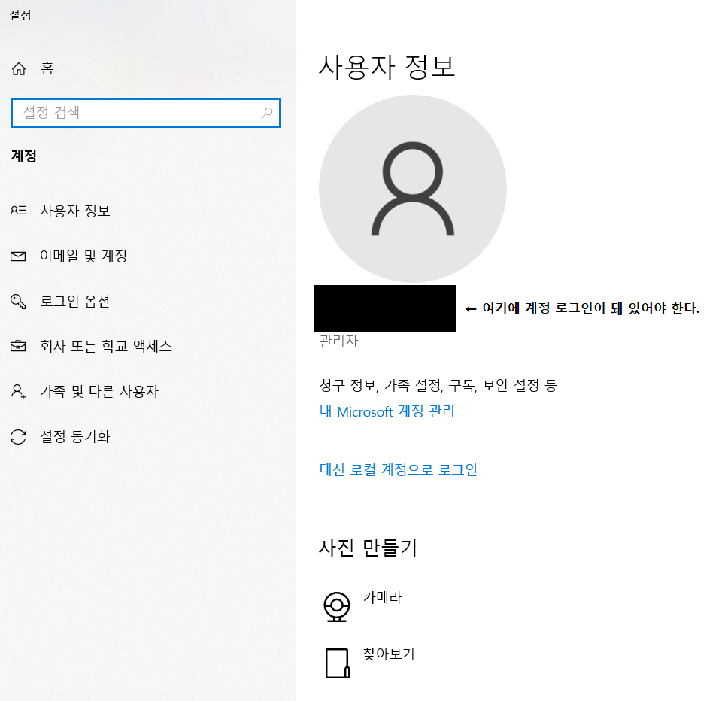This screenshot has height=701, width=728.
Task: Click the 사용자 정보 page heading
Action: pyautogui.click(x=387, y=67)
